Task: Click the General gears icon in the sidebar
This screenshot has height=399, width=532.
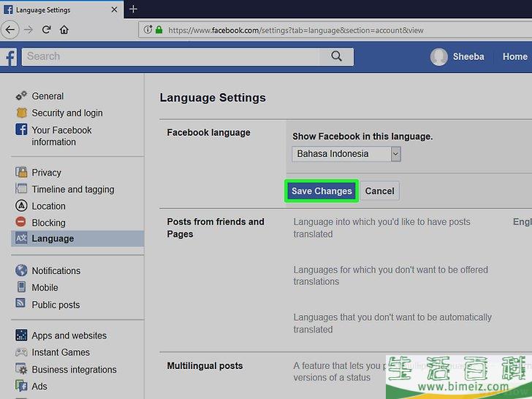Action: 21,96
